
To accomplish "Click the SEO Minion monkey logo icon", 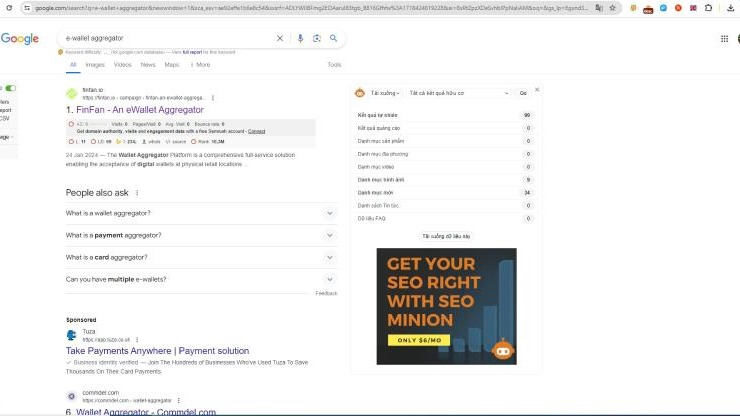I will pyautogui.click(x=360, y=93).
